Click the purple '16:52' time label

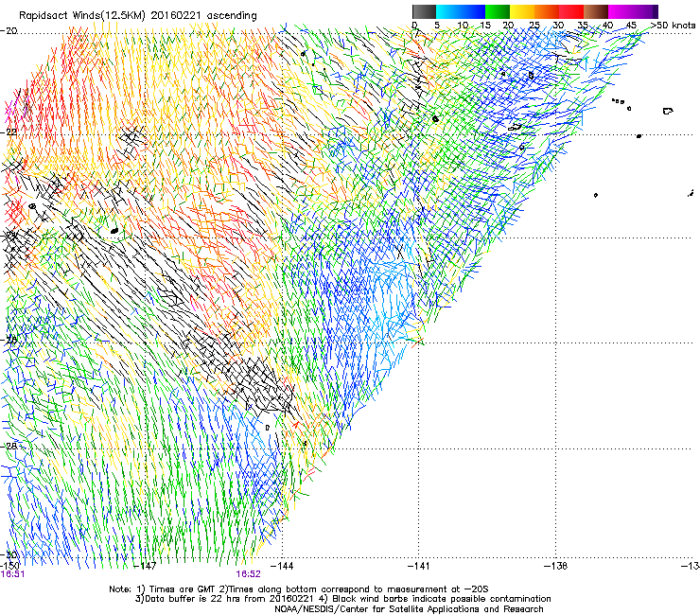[x=248, y=574]
